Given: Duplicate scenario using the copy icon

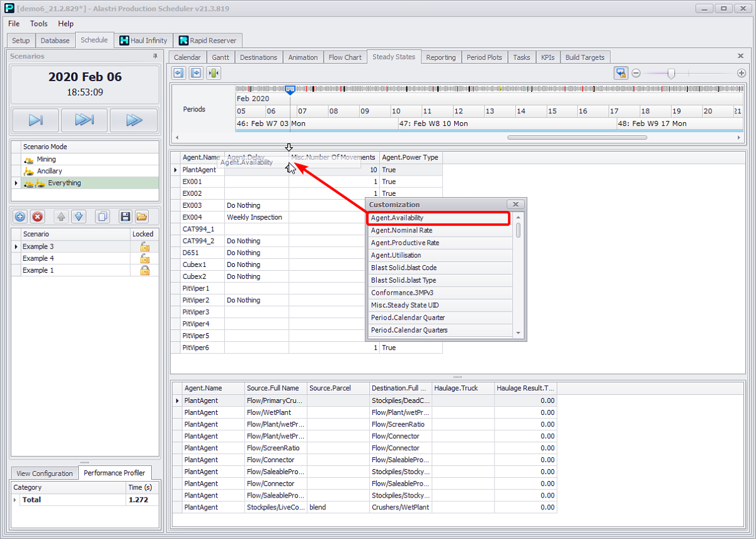Looking at the screenshot, I should coord(102,217).
